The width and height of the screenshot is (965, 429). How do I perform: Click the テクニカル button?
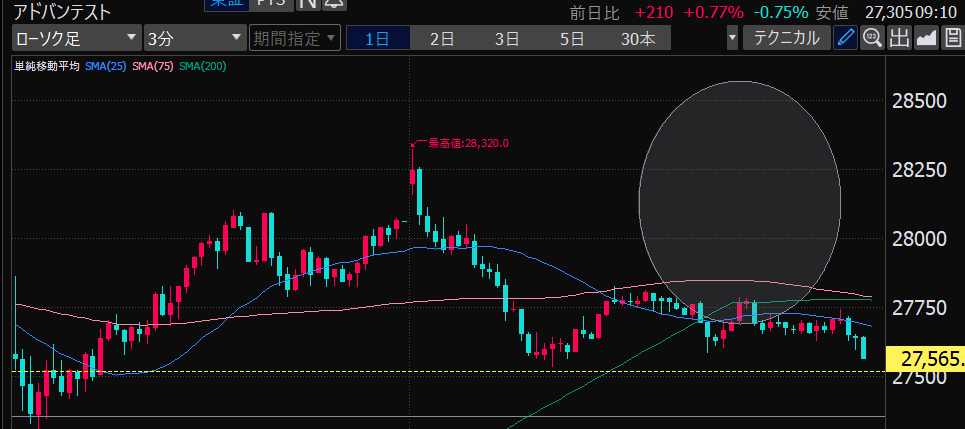[x=787, y=39]
